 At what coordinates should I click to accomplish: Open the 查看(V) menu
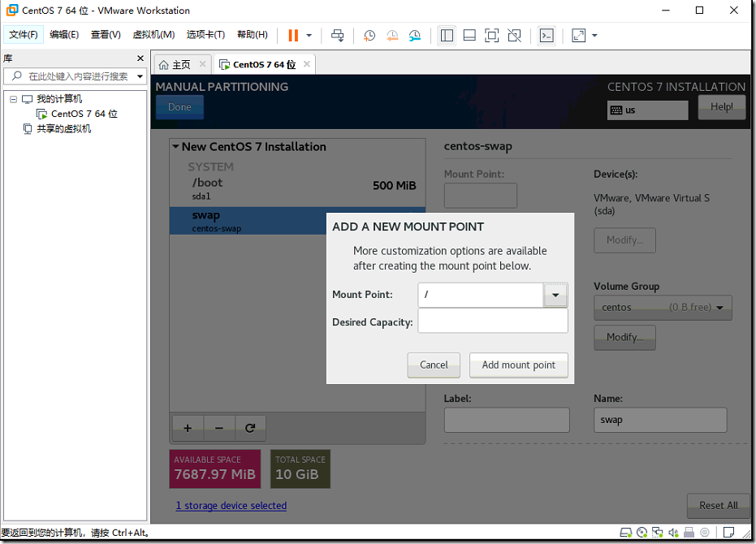tap(106, 34)
